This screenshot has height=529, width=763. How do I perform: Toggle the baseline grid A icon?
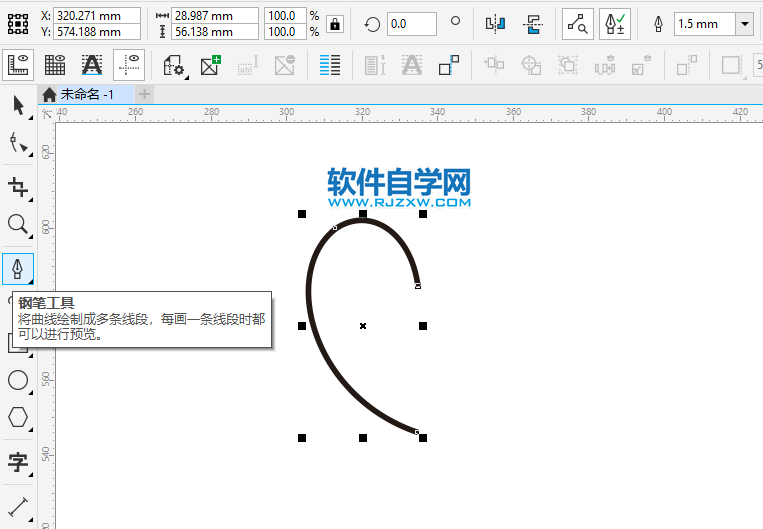92,65
